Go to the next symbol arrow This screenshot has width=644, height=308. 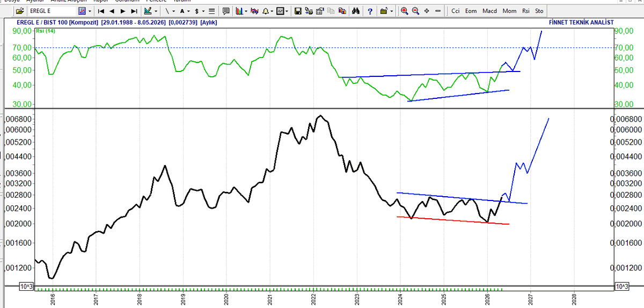coord(123,11)
